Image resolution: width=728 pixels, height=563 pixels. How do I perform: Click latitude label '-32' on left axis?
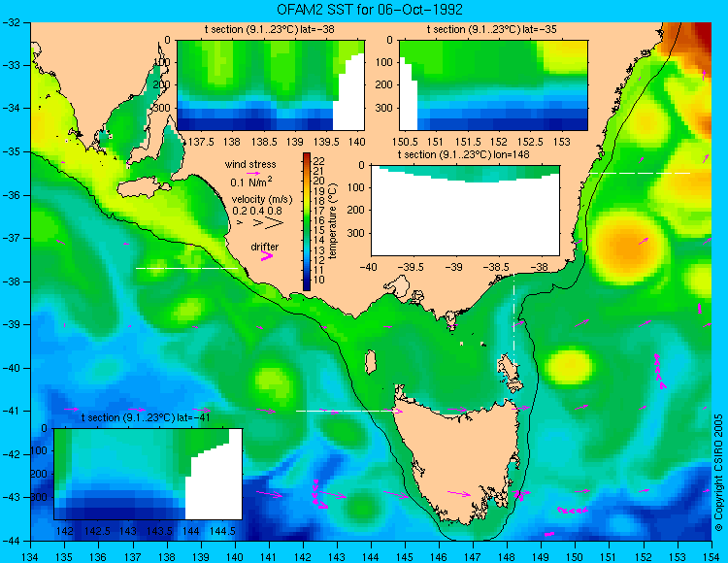pyautogui.click(x=13, y=21)
